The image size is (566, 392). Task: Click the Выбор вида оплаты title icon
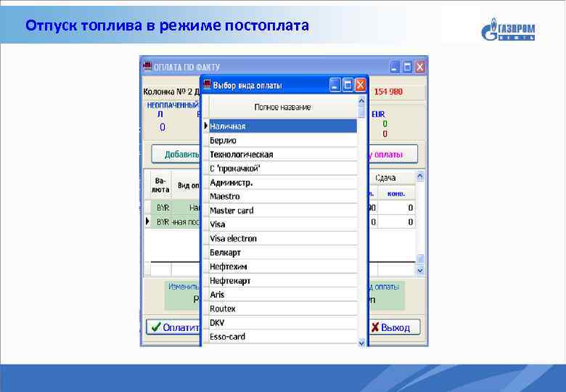pos(207,85)
